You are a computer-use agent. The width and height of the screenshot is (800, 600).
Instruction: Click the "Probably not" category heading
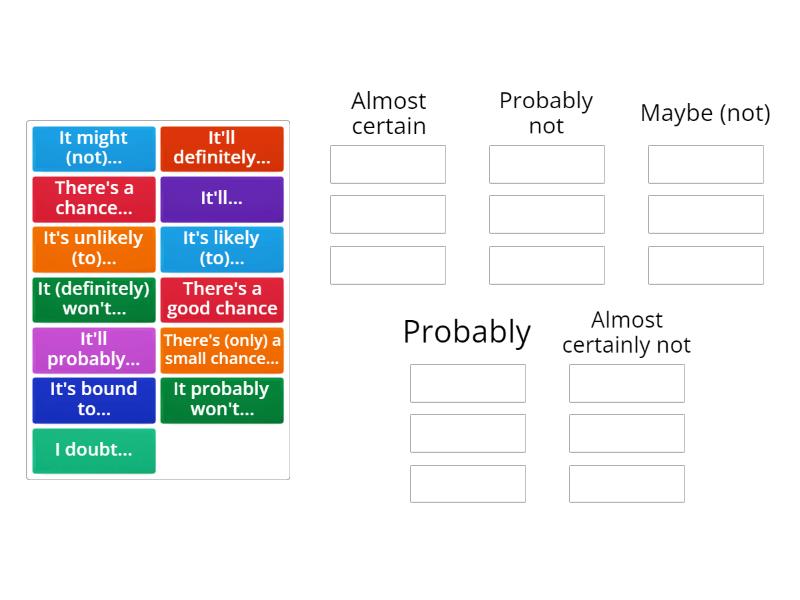click(546, 112)
